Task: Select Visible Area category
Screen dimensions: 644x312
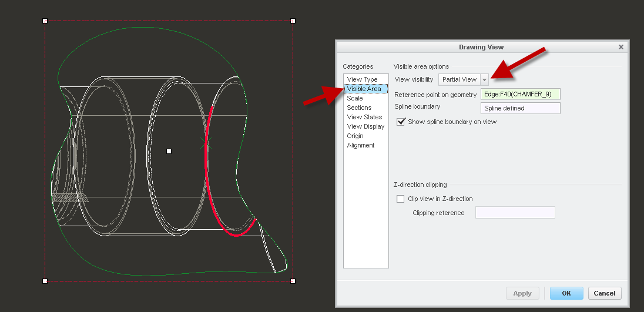Action: tap(365, 89)
